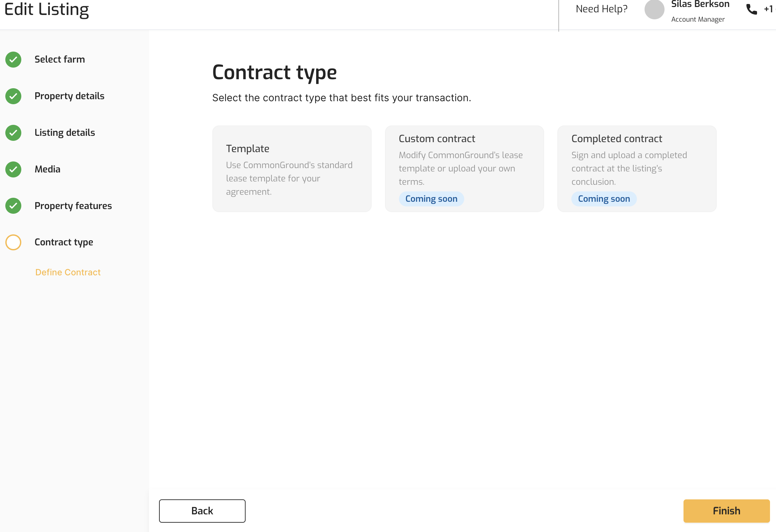Screen dimensions: 776x532
Task: Go to the Property details step
Action: tap(70, 96)
